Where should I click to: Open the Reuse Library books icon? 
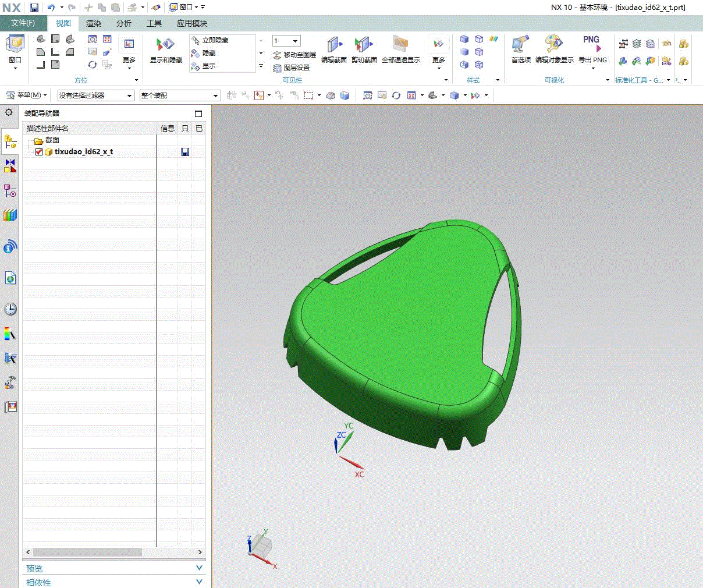pos(10,215)
